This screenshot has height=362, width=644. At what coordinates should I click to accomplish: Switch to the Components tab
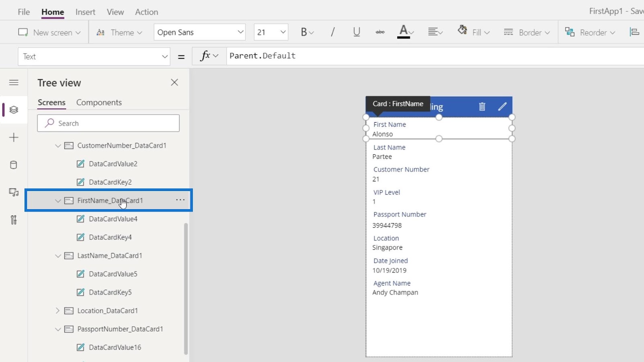pyautogui.click(x=99, y=103)
